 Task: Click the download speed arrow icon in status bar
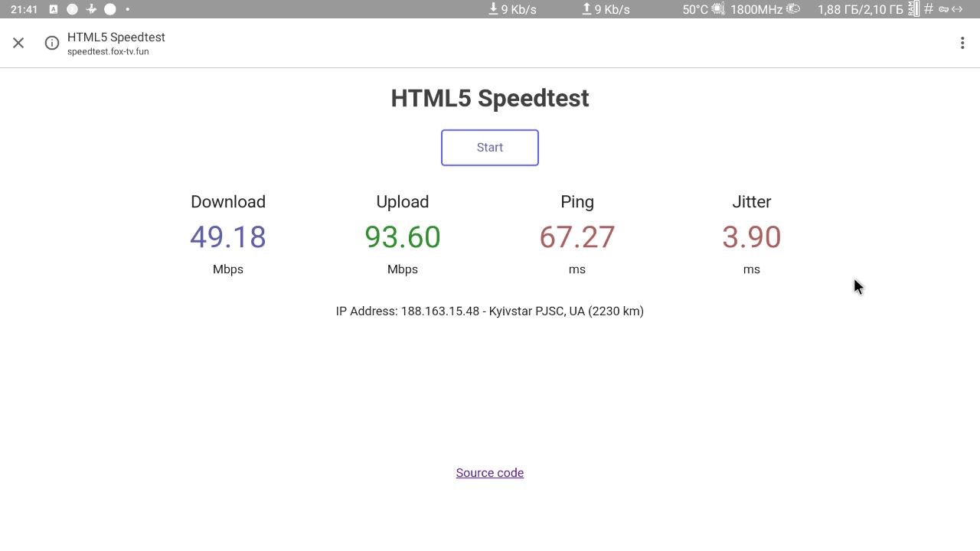point(493,9)
